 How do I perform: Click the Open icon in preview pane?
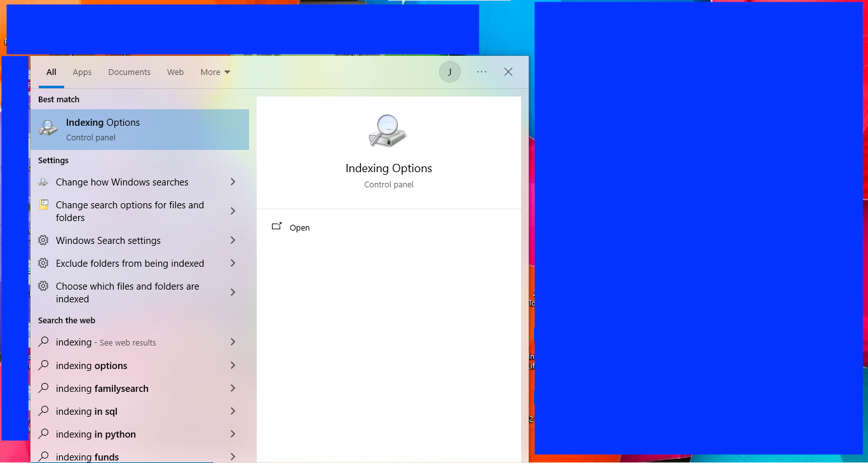[276, 227]
